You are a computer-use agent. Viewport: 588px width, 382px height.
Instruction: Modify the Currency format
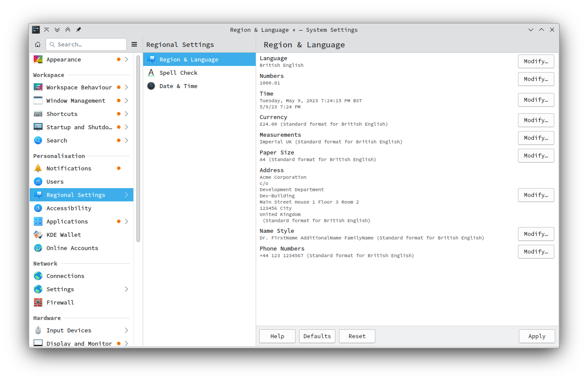point(536,120)
